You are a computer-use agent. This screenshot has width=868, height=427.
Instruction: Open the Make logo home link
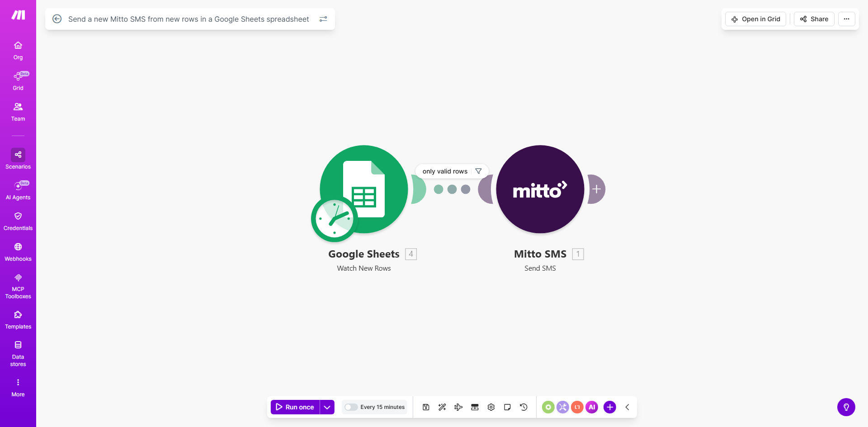(x=18, y=15)
